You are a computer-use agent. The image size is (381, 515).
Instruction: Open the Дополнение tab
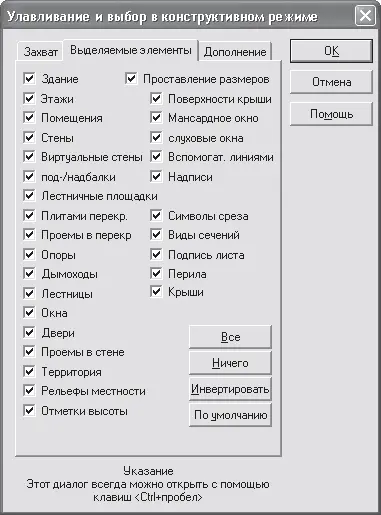(235, 52)
